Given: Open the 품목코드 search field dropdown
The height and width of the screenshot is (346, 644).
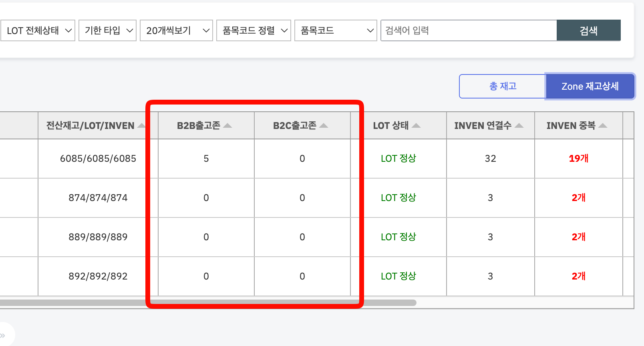Looking at the screenshot, I should pyautogui.click(x=336, y=30).
